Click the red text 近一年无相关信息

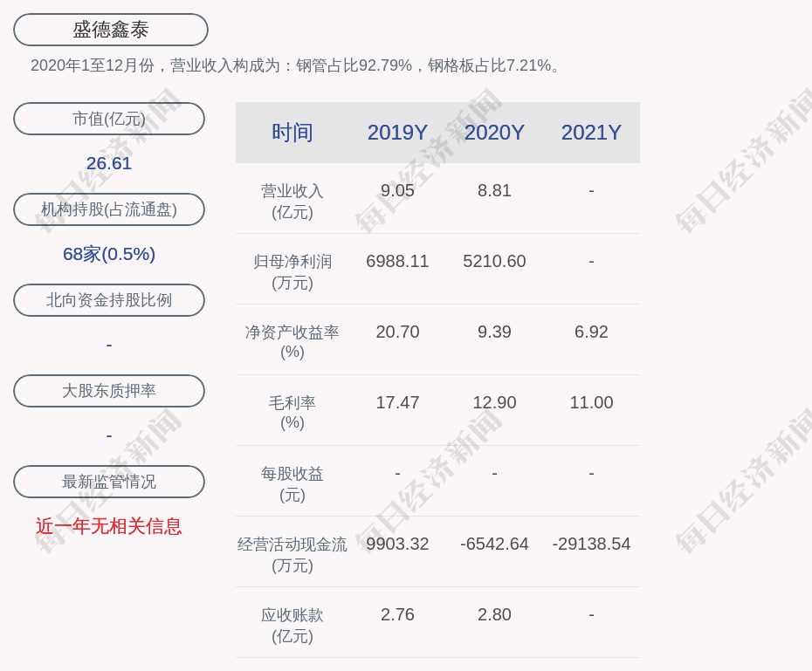pyautogui.click(x=109, y=526)
